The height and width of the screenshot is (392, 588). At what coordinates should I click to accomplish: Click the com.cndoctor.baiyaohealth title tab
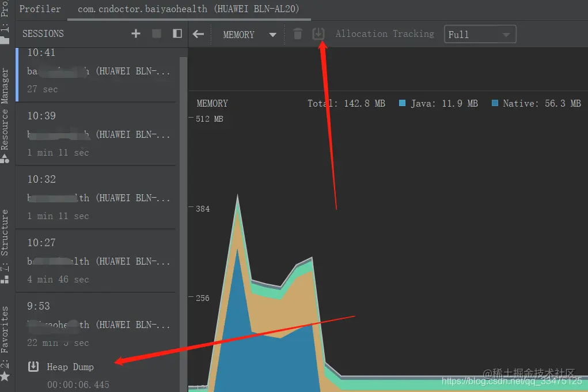(x=191, y=9)
